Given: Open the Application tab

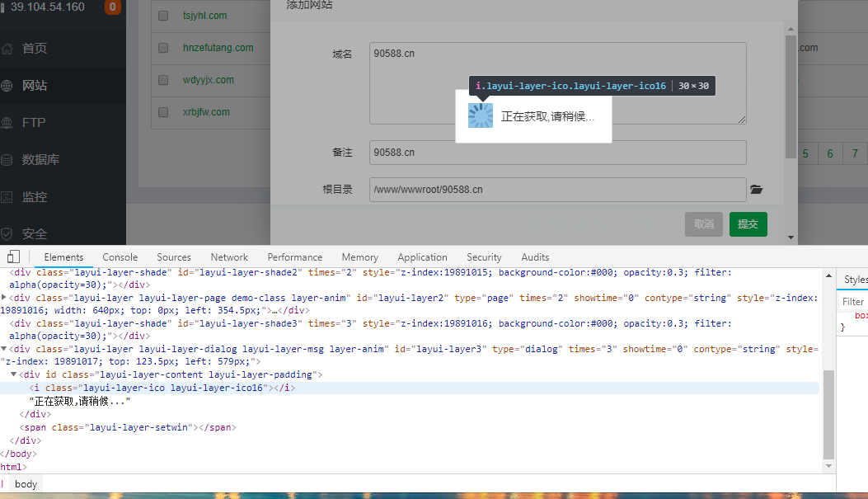Looking at the screenshot, I should [x=422, y=257].
